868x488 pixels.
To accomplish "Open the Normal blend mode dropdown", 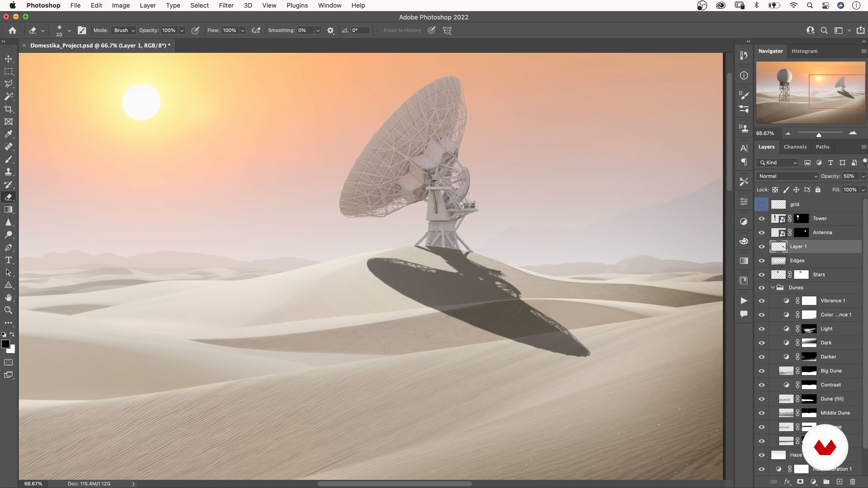I will coord(787,176).
